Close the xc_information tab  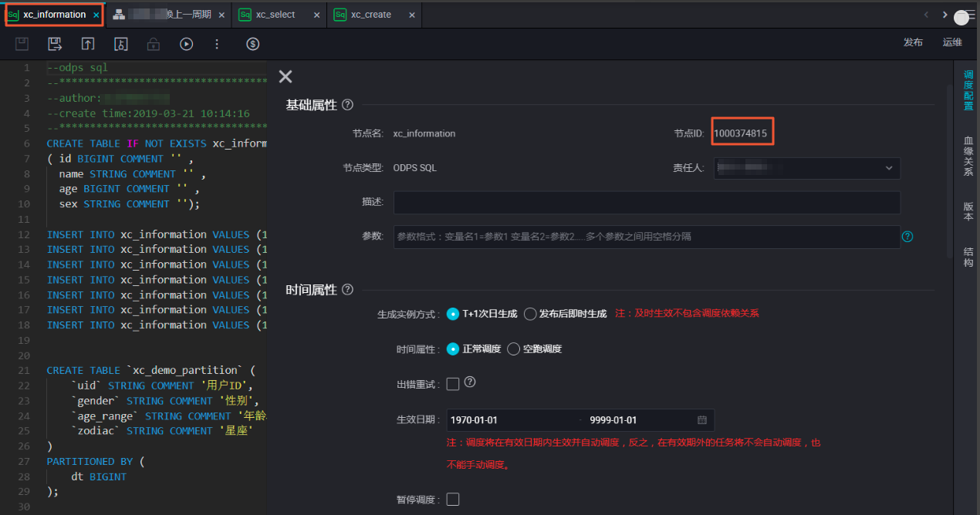(96, 15)
